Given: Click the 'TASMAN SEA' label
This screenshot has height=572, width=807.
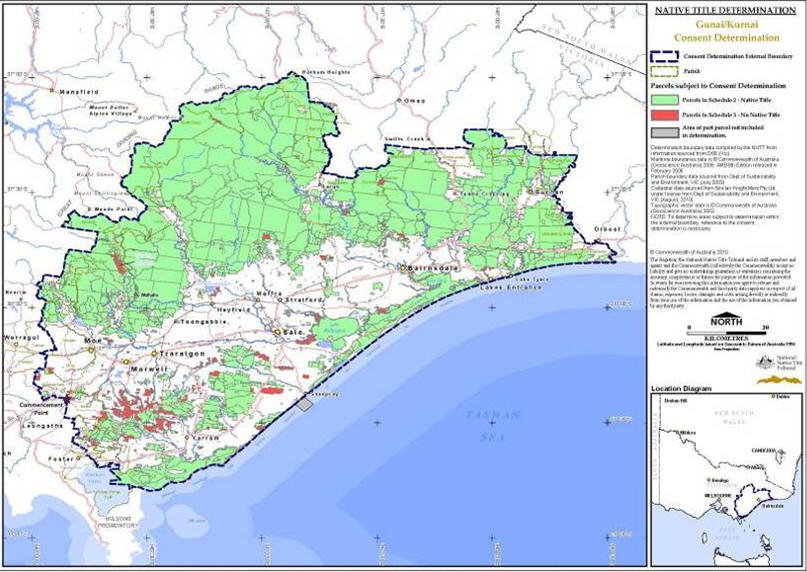Looking at the screenshot, I should [492, 426].
